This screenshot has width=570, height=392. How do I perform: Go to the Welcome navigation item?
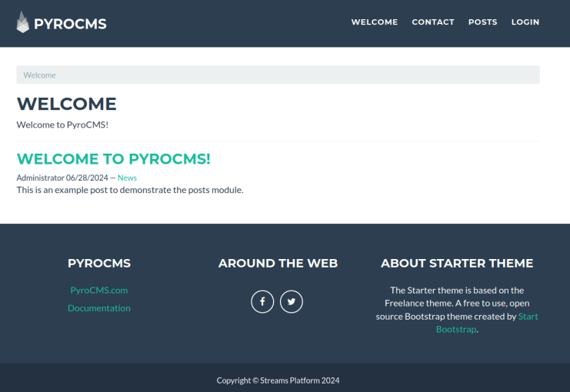point(375,22)
